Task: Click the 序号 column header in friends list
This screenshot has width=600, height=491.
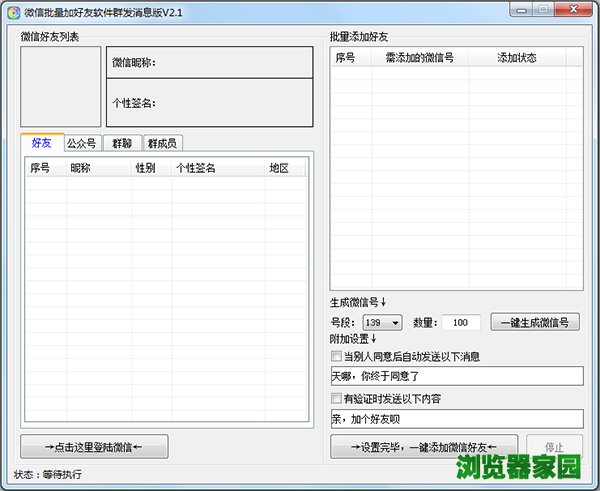Action: (46, 168)
